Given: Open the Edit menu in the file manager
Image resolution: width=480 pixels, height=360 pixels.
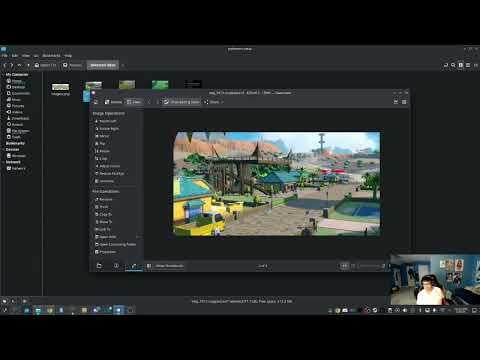Looking at the screenshot, I should coord(15,56).
